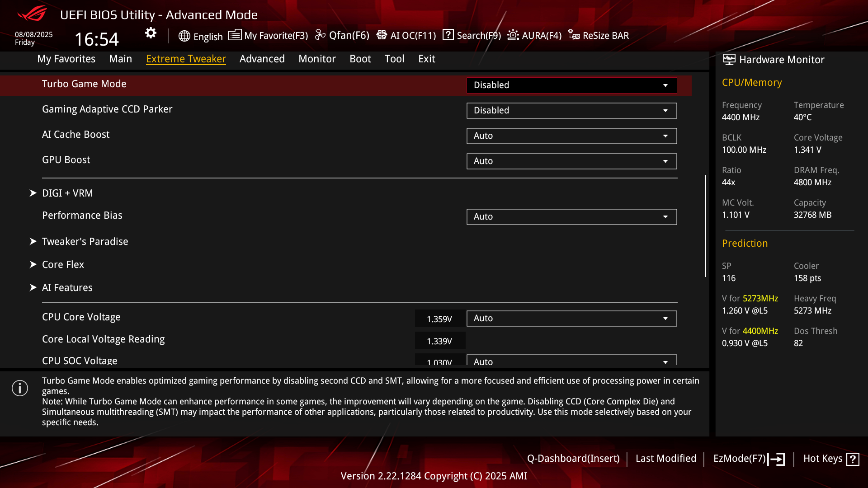Open AI Cache Boost dropdown
Screen dimensions: 868x488
click(571, 136)
